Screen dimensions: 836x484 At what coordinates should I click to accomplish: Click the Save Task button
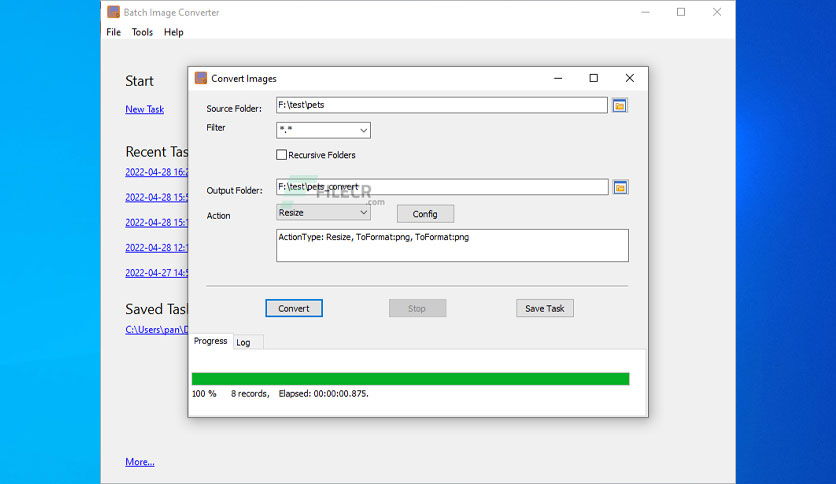(x=544, y=308)
